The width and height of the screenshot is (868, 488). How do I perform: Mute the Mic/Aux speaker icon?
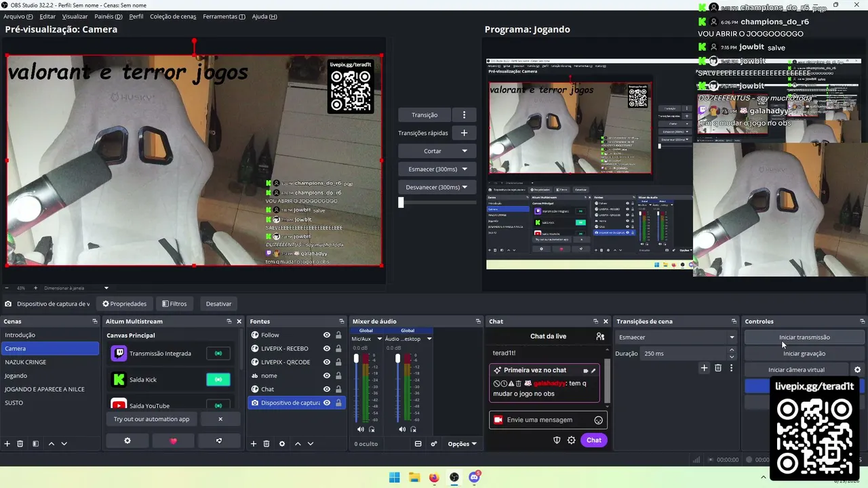tap(361, 429)
